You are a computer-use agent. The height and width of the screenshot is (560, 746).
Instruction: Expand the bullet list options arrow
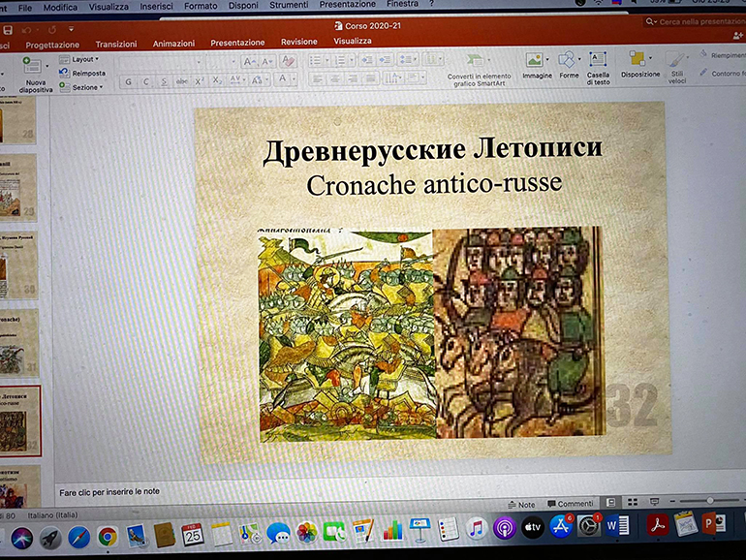pos(326,61)
